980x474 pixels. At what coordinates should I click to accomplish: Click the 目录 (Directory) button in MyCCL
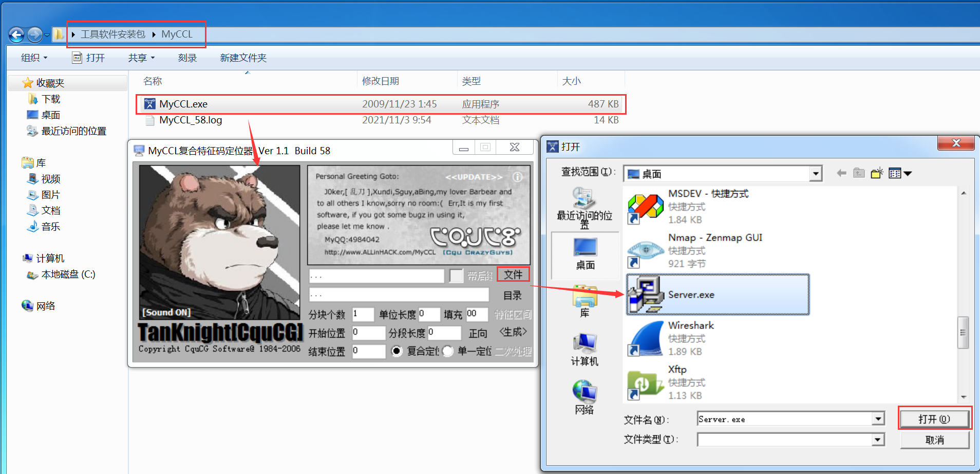[513, 296]
